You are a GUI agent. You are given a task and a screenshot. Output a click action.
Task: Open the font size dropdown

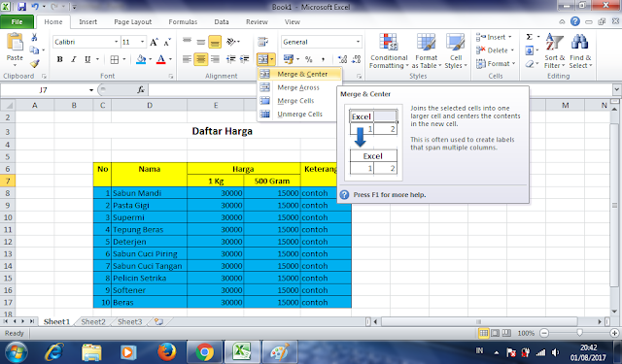click(142, 42)
